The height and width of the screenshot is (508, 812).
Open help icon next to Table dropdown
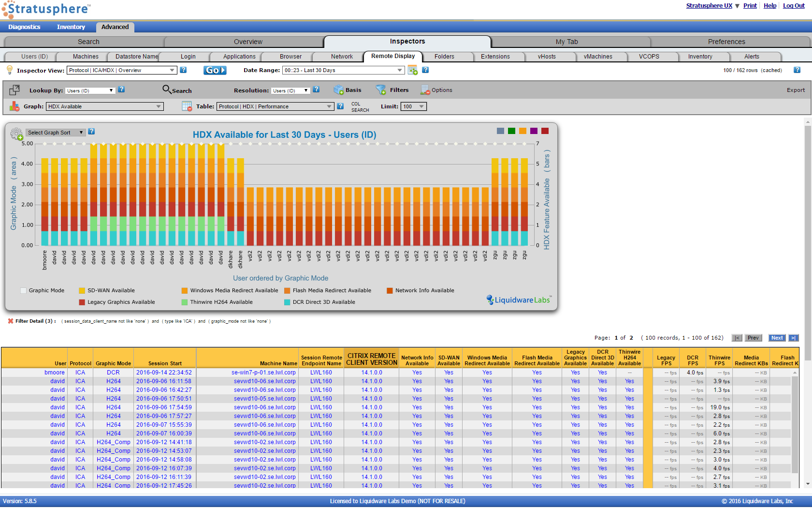tap(340, 106)
